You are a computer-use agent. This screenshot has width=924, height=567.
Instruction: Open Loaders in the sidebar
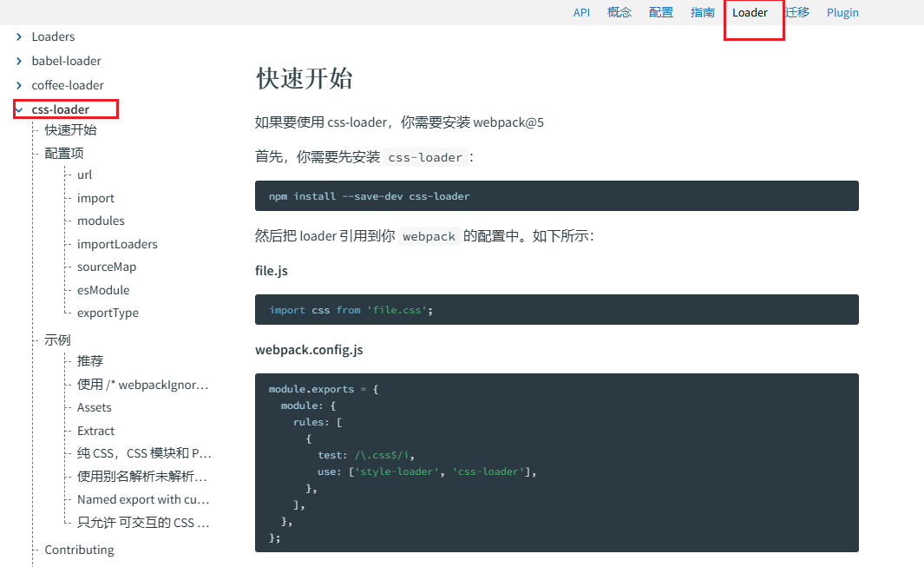(x=53, y=36)
